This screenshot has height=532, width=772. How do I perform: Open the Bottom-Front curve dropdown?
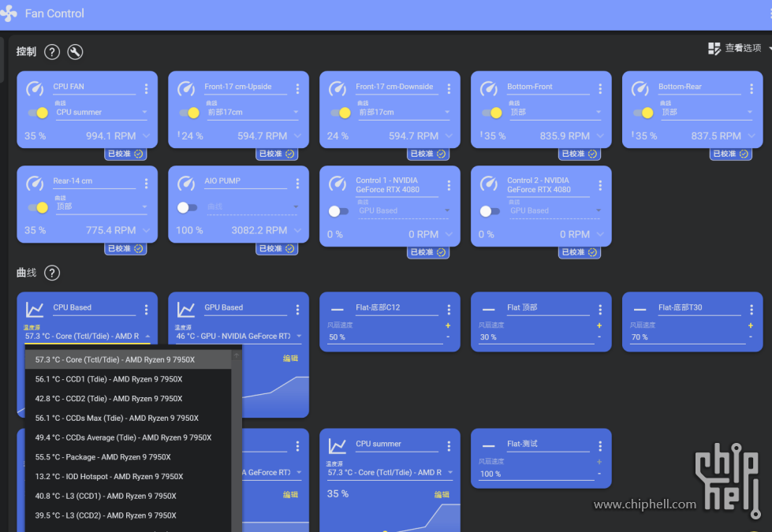pyautogui.click(x=555, y=112)
